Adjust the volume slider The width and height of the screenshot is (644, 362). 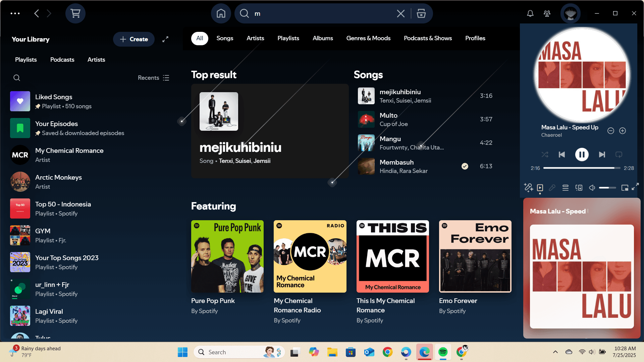click(x=607, y=188)
